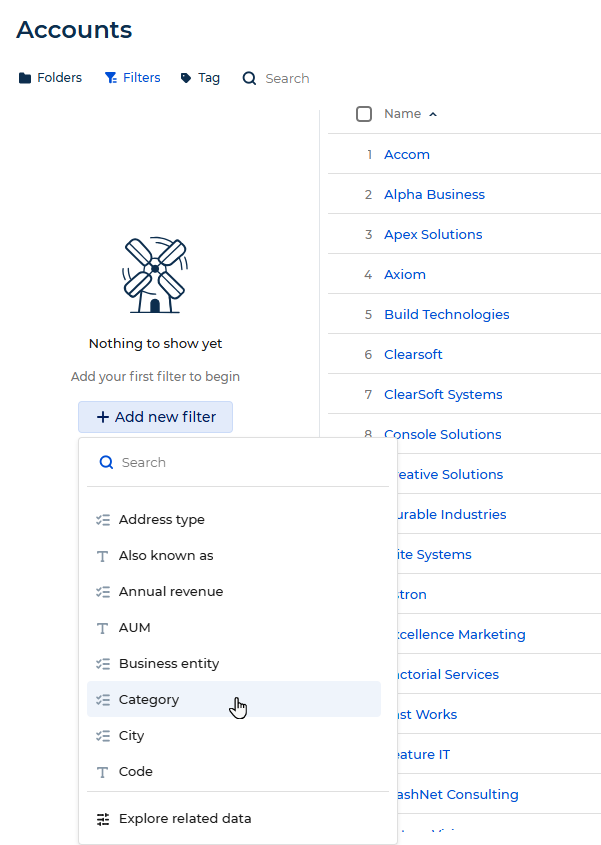This screenshot has width=601, height=845.
Task: Open the Axiom account
Action: pos(405,274)
